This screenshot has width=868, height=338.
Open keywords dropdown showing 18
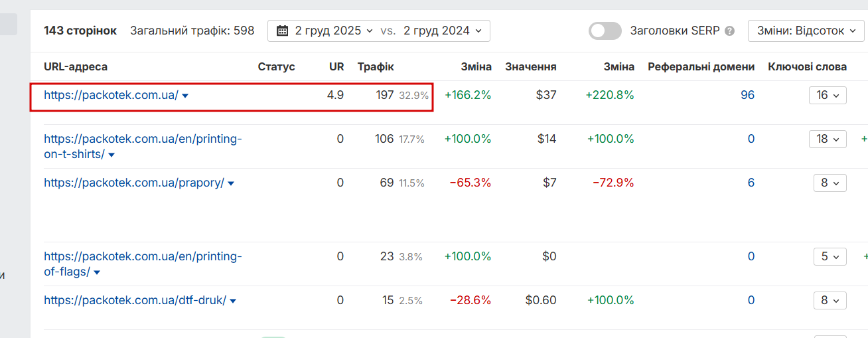click(828, 139)
